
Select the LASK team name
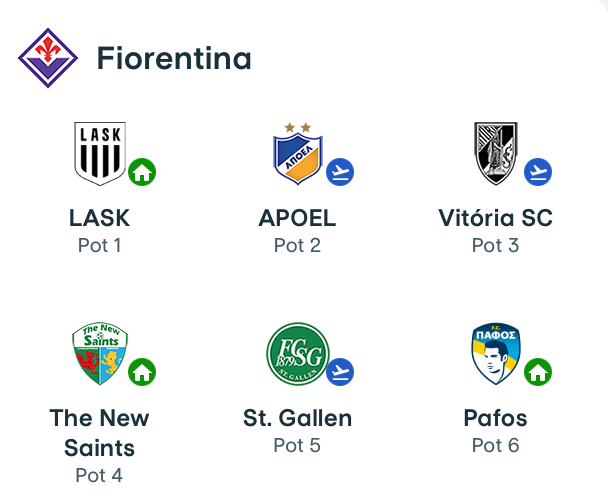[x=99, y=218]
